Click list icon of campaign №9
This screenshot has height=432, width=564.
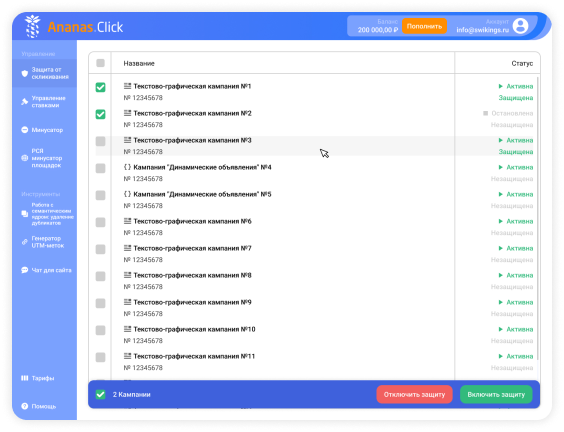point(127,302)
